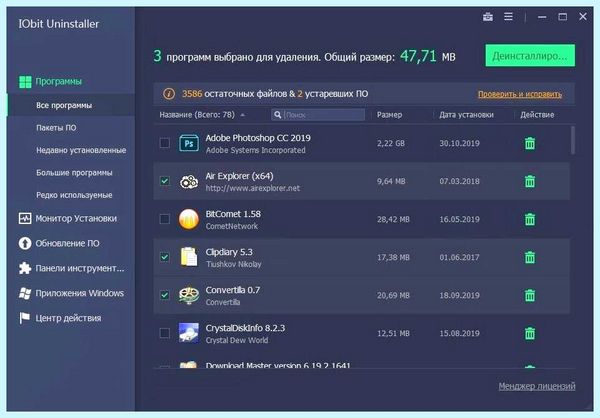The image size is (600, 418).
Task: Click the Air Explorer gears icon
Action: [189, 181]
